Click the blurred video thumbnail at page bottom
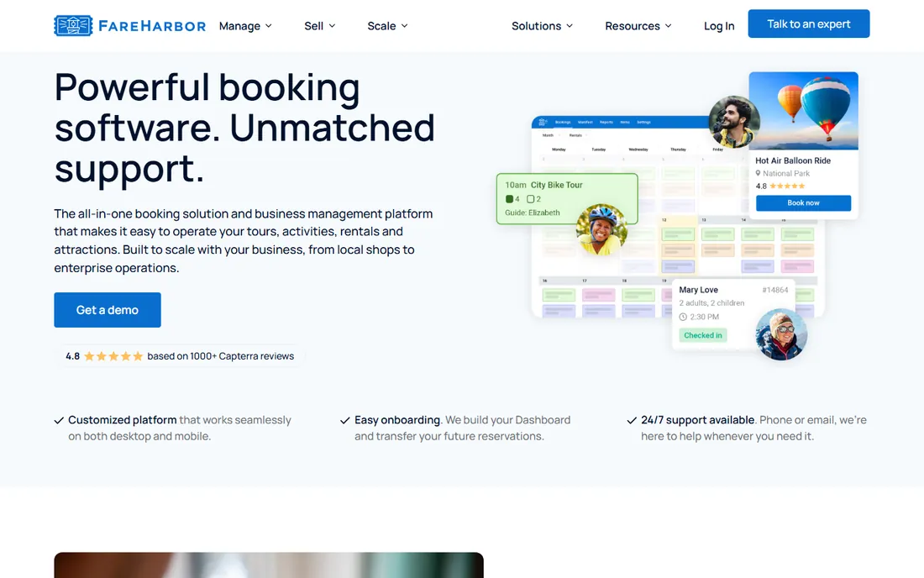 click(x=269, y=565)
